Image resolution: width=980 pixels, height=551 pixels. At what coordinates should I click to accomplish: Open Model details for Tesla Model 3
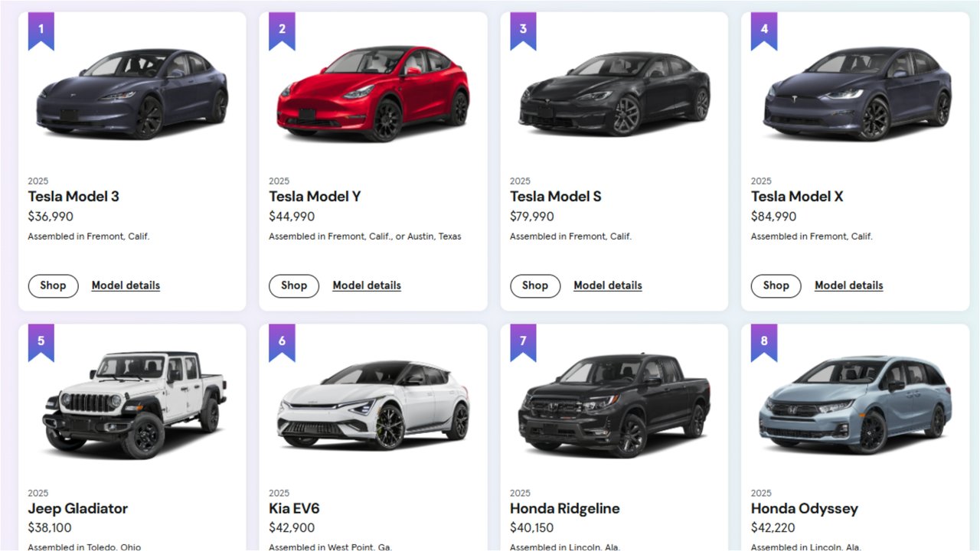point(126,285)
